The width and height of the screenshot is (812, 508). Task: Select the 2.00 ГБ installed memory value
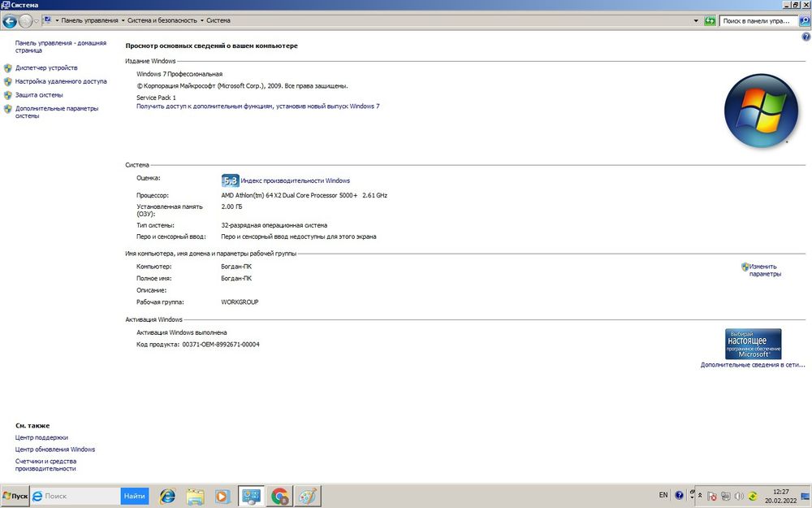click(231, 206)
